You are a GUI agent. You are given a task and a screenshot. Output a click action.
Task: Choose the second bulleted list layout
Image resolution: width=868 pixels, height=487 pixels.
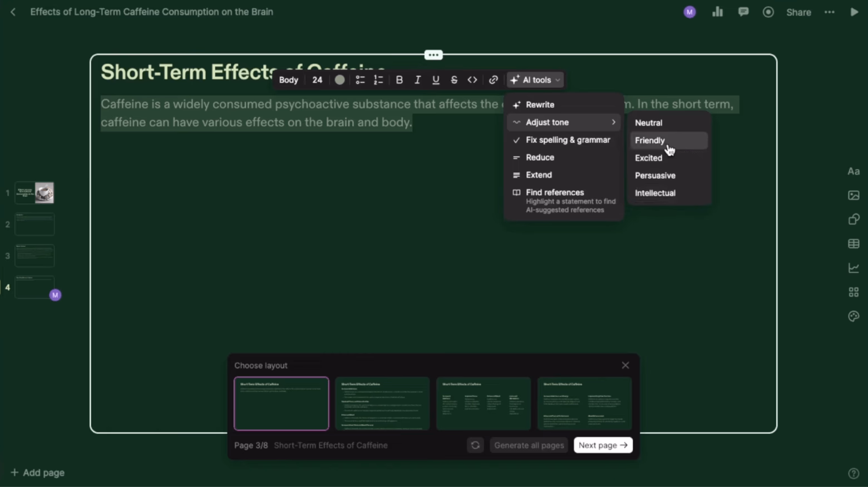pos(382,404)
